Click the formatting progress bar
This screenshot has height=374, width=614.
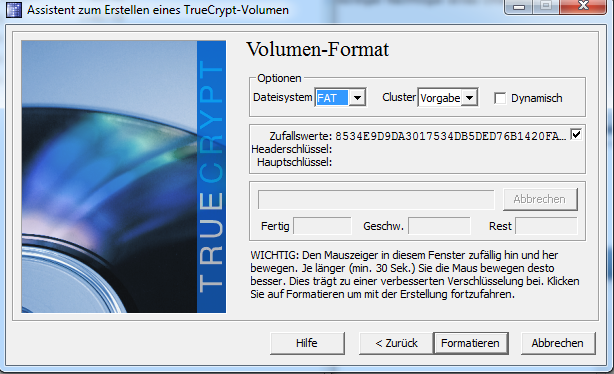pyautogui.click(x=376, y=200)
